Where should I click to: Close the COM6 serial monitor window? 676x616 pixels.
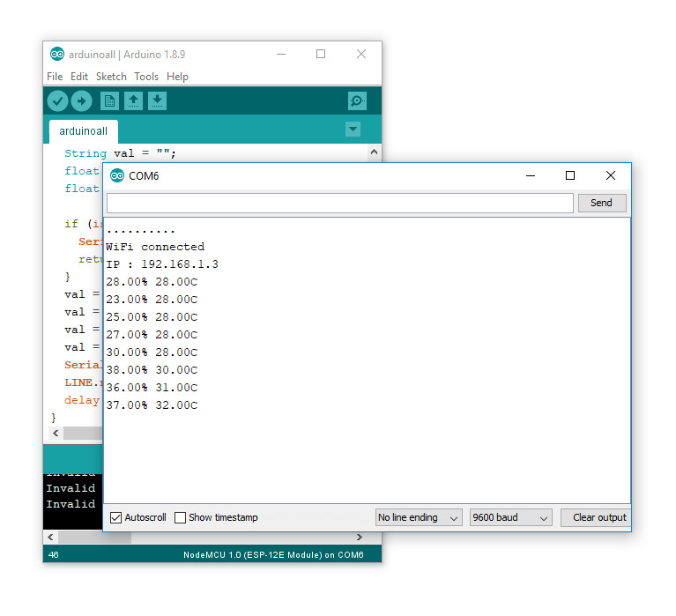(611, 175)
